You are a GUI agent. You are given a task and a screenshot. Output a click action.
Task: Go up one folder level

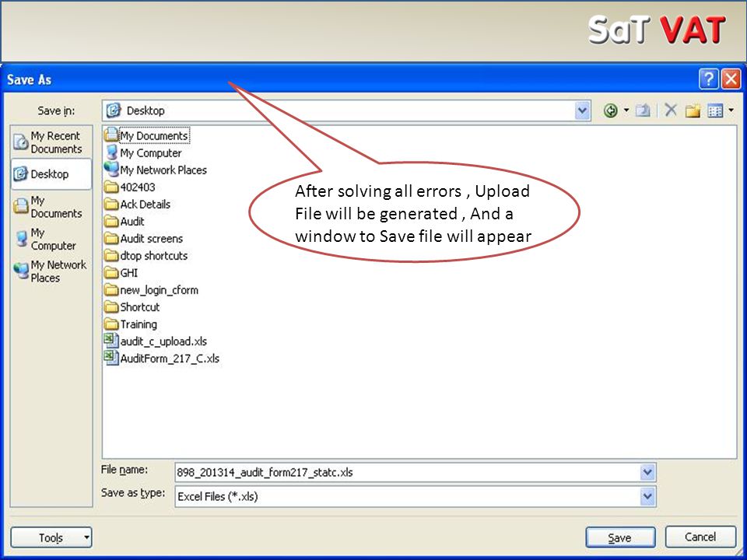pos(643,111)
